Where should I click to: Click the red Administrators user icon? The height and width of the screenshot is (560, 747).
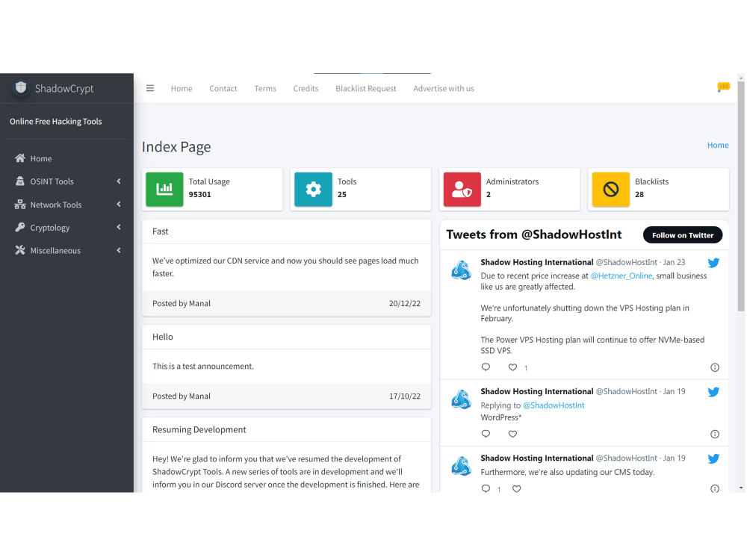(462, 189)
